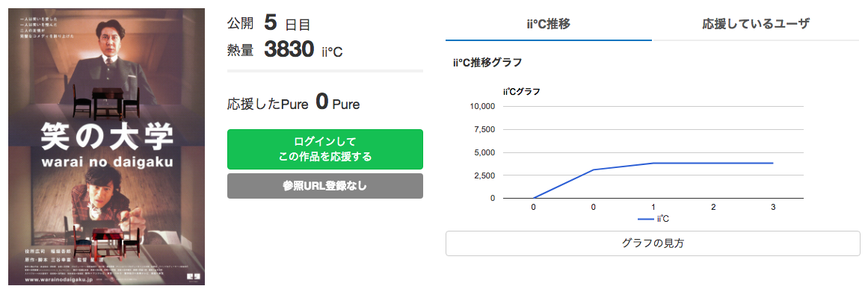Click the green login-to-support button

click(x=325, y=149)
